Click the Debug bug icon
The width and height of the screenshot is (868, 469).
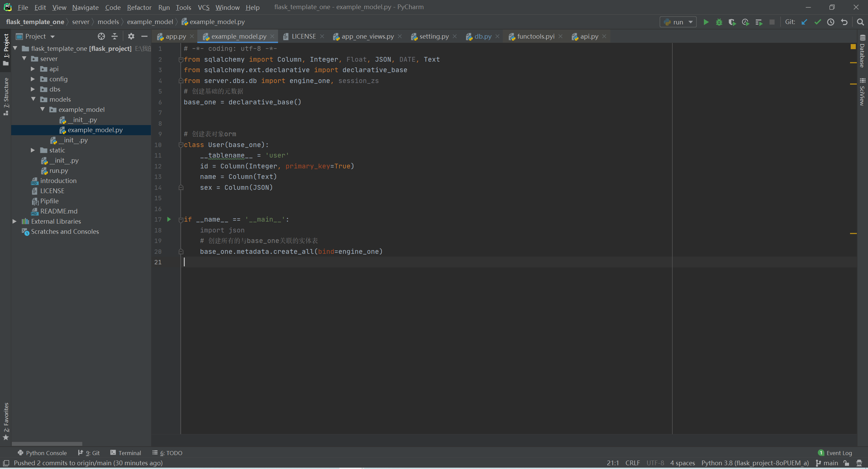[719, 22]
